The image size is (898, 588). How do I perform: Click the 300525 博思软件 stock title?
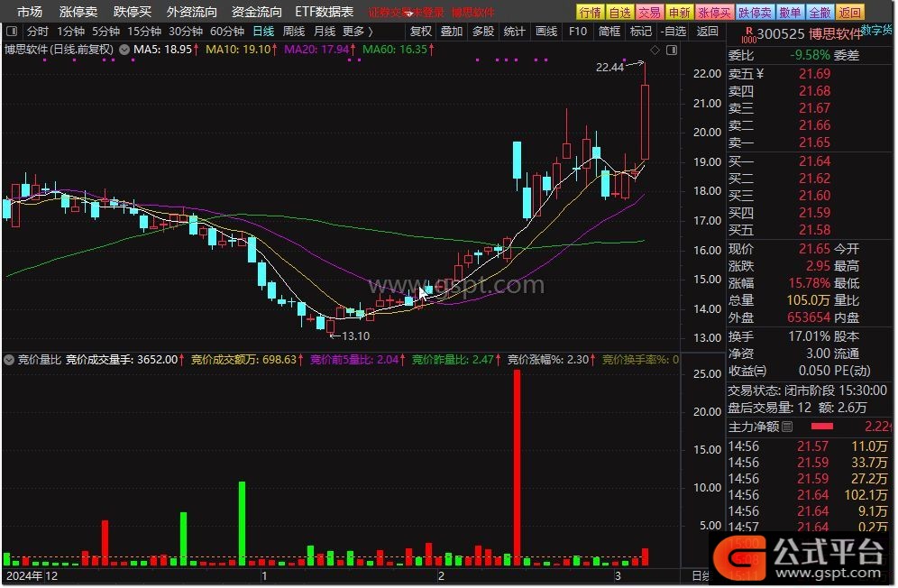[x=810, y=34]
